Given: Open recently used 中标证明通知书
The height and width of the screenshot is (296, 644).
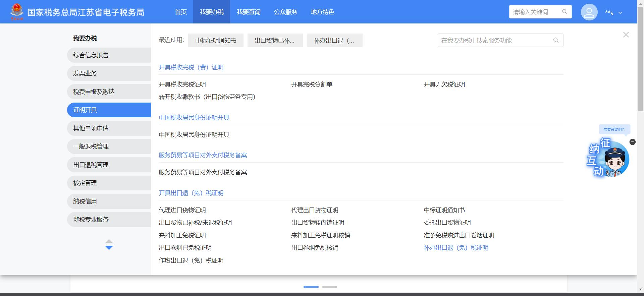Looking at the screenshot, I should coord(216,41).
